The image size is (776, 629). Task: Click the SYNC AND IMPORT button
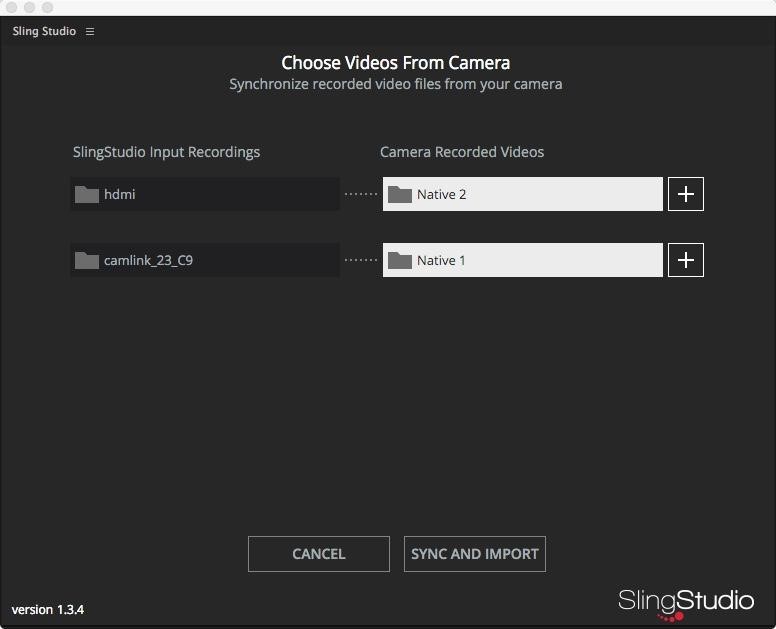coord(475,554)
